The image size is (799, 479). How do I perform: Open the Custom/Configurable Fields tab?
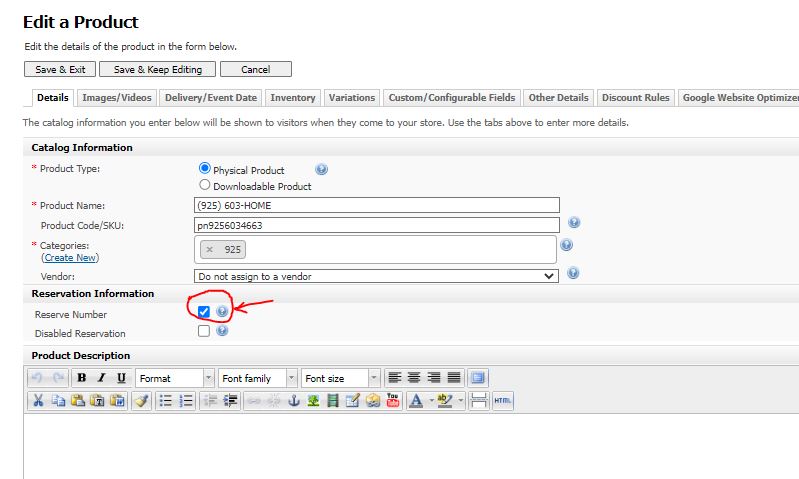[451, 97]
